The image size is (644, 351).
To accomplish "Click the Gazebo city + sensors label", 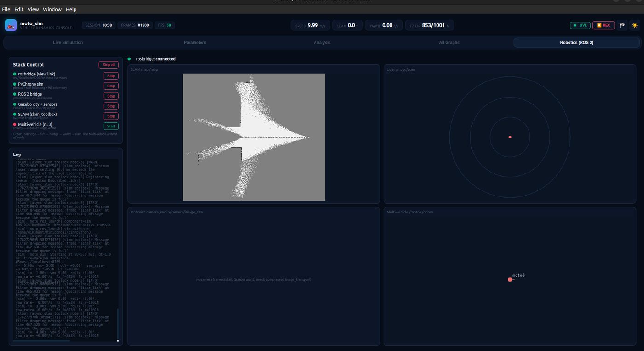I will point(38,104).
